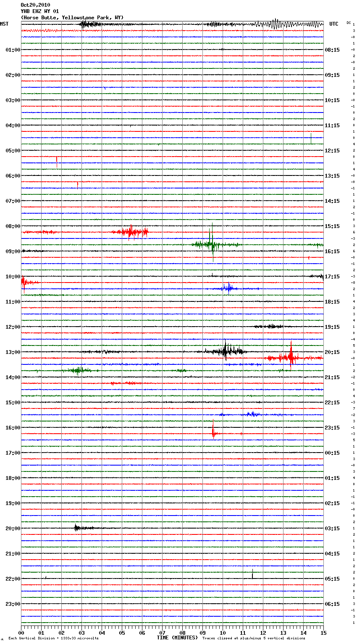Click the 02:15 UTC time label
Viewport: 357px width, 644px height.
[332, 503]
